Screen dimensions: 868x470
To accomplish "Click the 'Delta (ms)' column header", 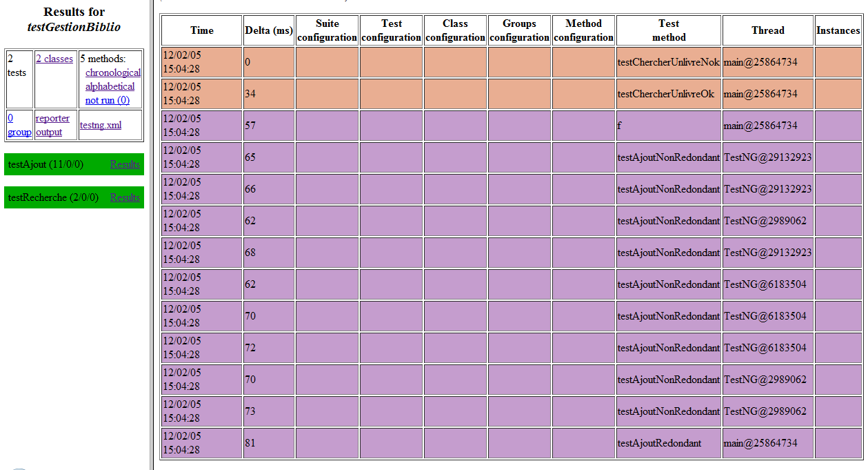I will pos(268,30).
